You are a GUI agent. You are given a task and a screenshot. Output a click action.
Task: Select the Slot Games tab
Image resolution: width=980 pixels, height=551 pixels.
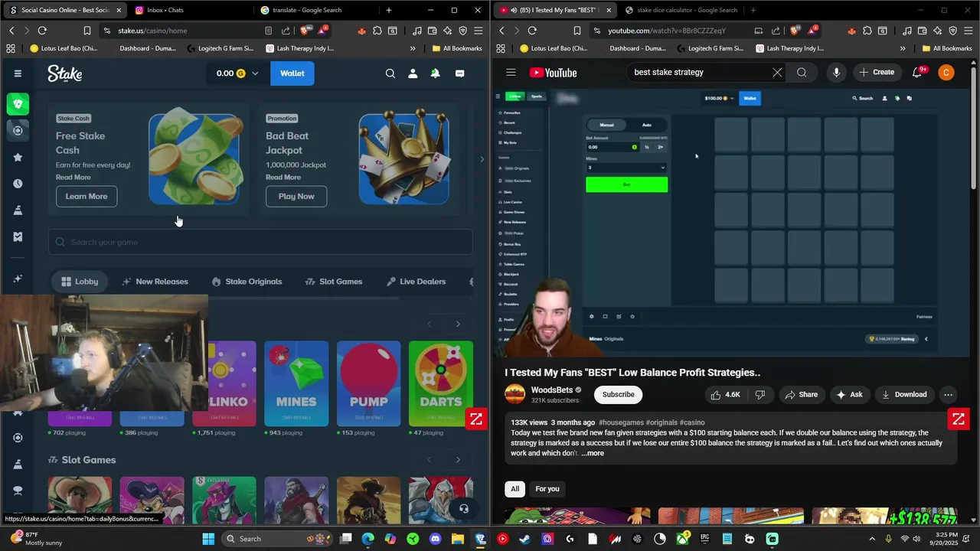point(334,282)
